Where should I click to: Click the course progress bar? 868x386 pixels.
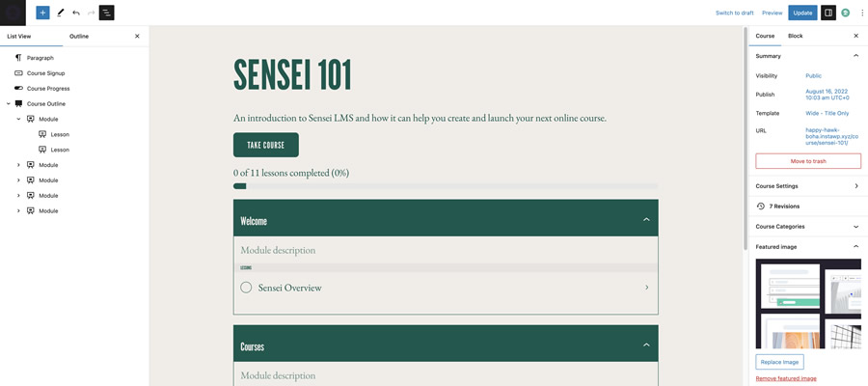coord(446,186)
